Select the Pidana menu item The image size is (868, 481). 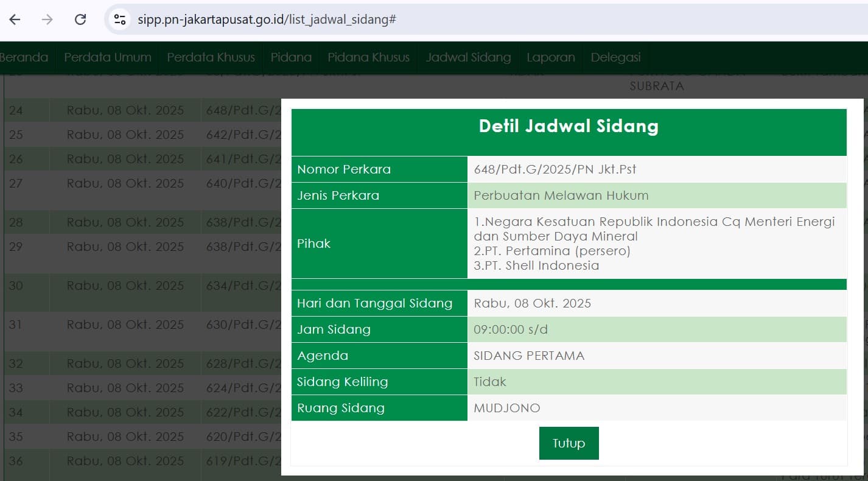291,57
